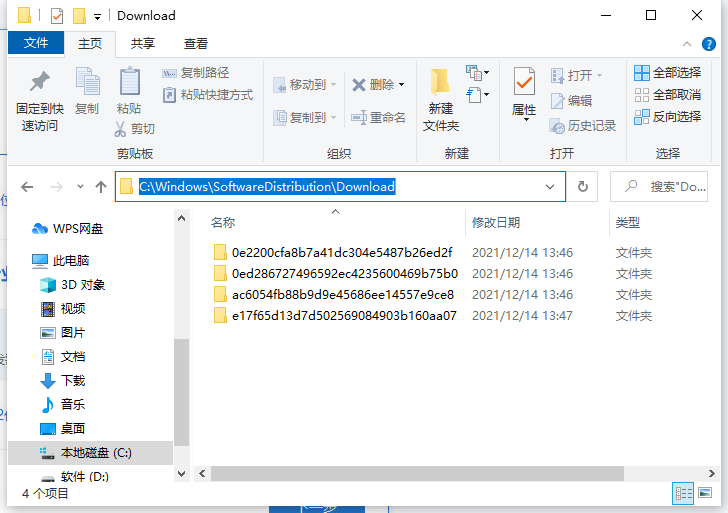Viewport: 728px width, 513px height.
Task: Click the Pin to Quick Access icon
Action: tap(39, 83)
